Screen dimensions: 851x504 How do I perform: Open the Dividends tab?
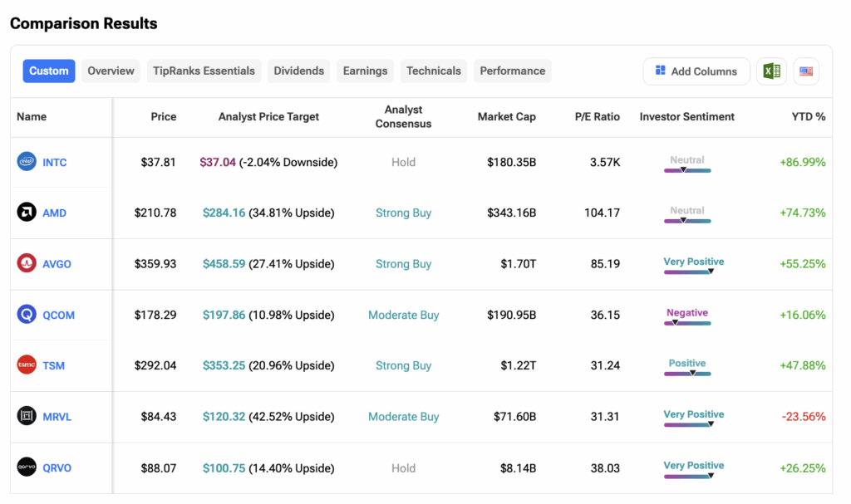299,71
